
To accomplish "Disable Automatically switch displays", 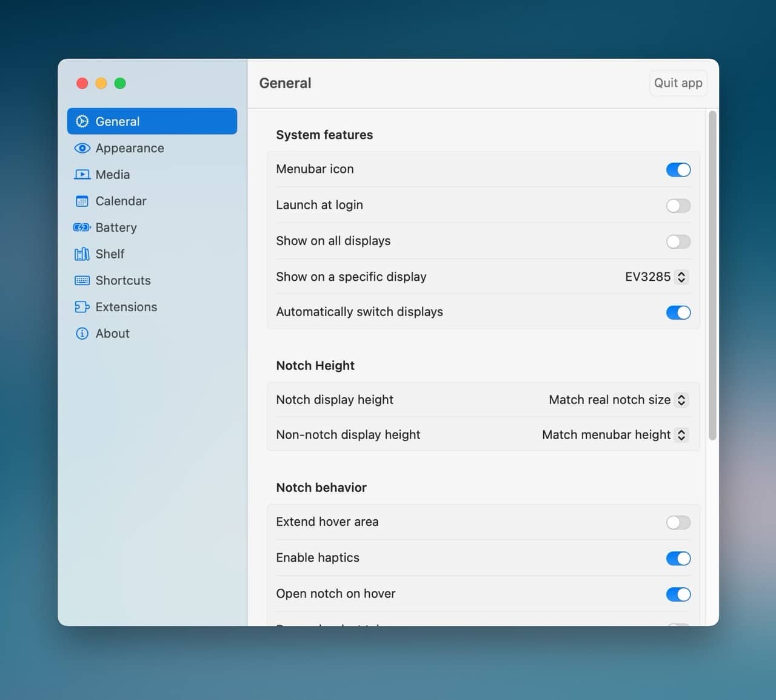I will 678,312.
